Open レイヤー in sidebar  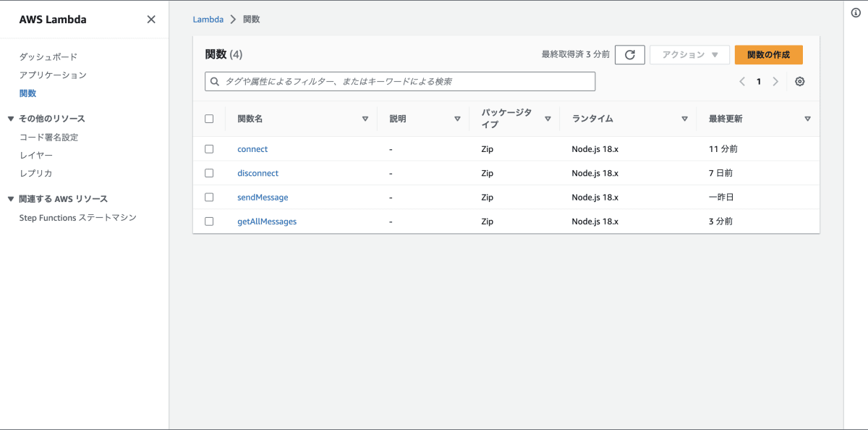36,156
